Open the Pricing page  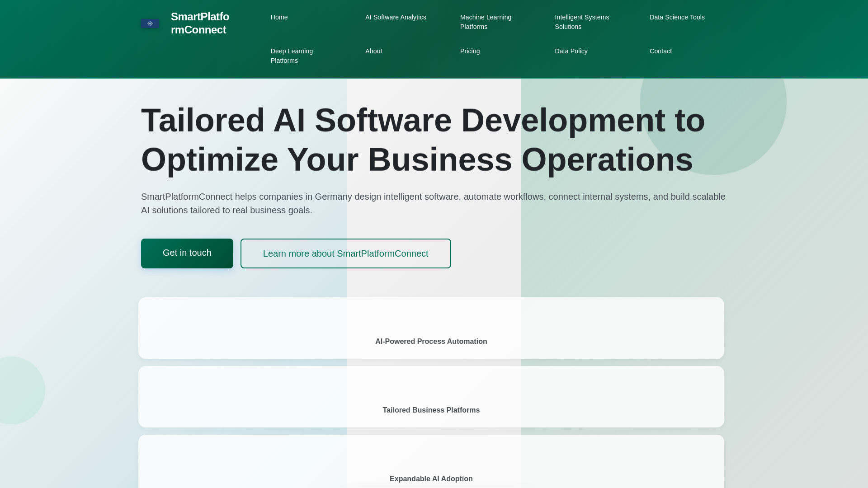click(x=470, y=51)
